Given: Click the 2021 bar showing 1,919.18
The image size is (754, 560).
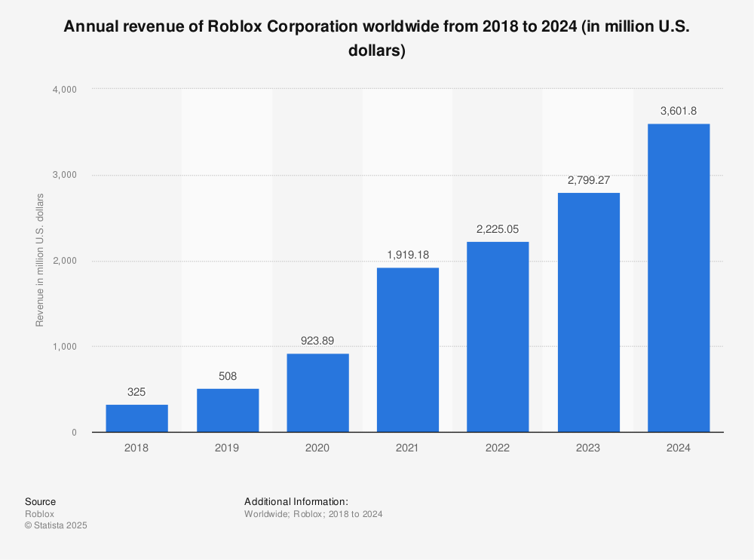Looking at the screenshot, I should [408, 347].
